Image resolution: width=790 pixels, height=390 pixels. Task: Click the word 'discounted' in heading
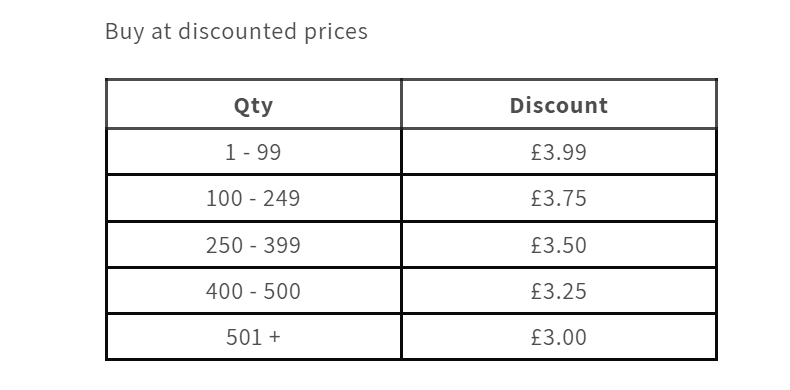238,31
